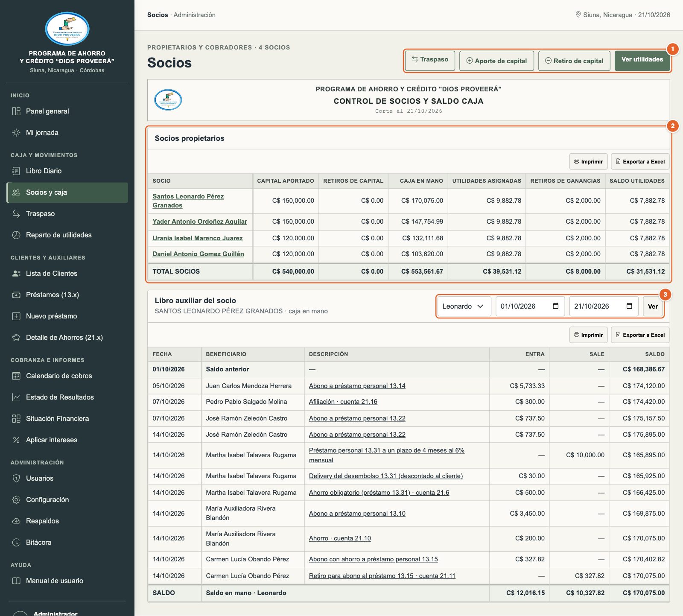Open Respaldos via its cloud icon

16,521
